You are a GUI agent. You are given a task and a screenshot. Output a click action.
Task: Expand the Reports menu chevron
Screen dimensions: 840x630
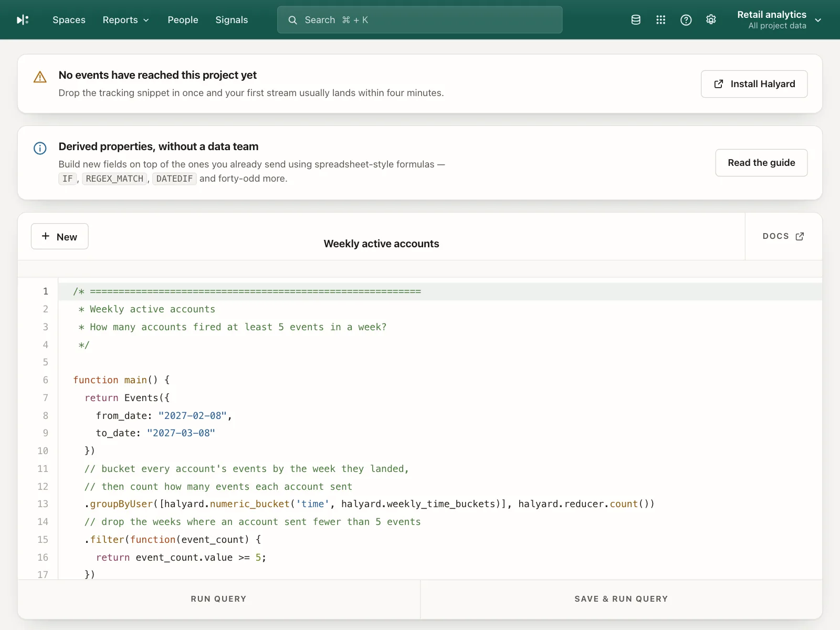tap(146, 20)
